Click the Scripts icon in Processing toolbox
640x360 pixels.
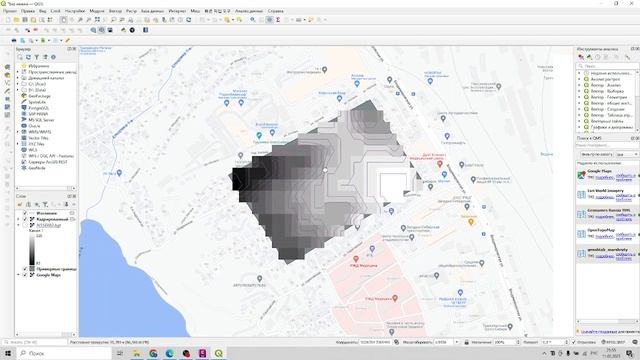pyautogui.click(x=589, y=57)
